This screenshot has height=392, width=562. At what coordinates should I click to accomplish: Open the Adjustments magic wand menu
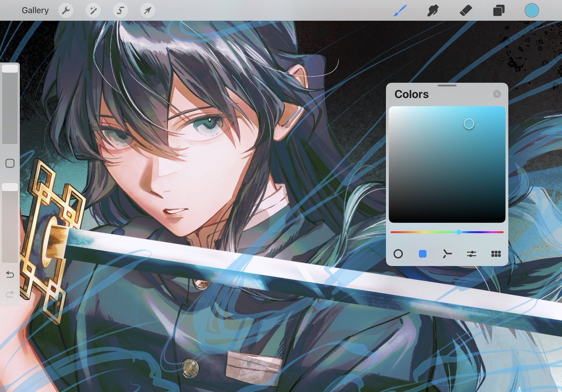[x=93, y=10]
